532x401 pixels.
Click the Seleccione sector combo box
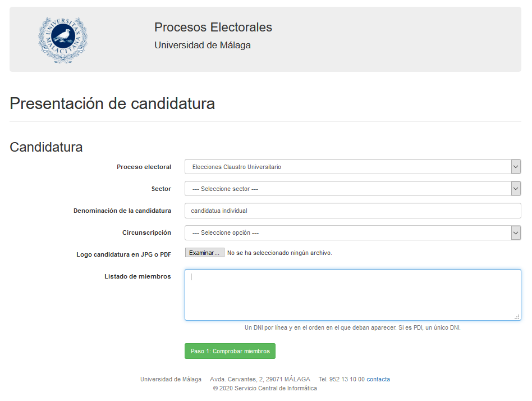click(x=353, y=189)
